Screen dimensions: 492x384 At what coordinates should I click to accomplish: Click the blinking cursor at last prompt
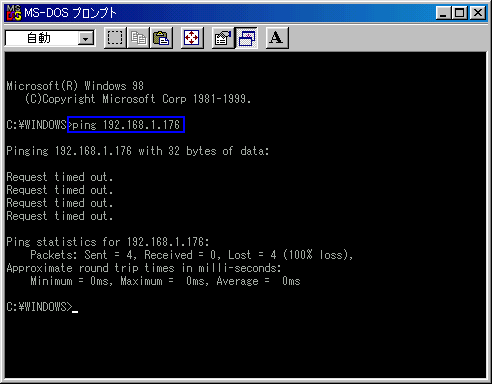[75, 311]
